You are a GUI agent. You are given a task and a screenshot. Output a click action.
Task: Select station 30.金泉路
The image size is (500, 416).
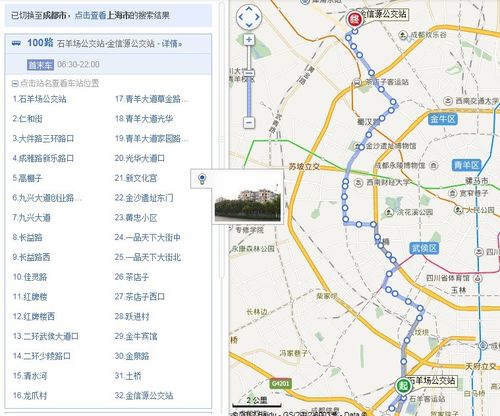(132, 356)
